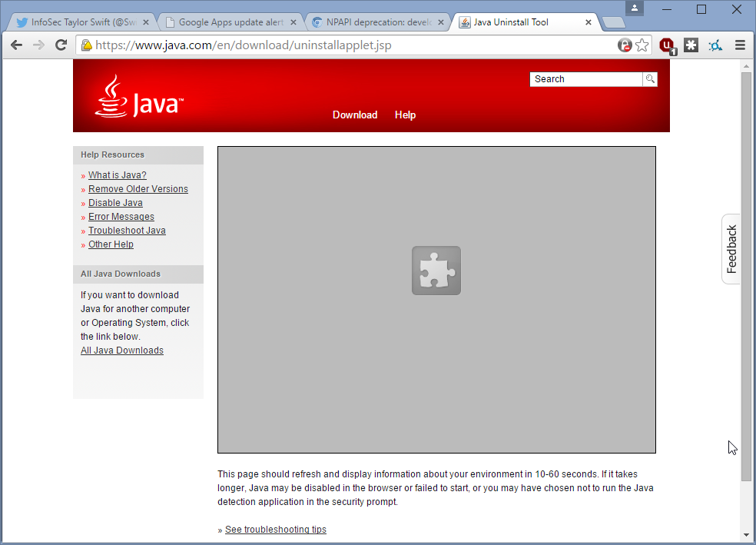Click the blue atom-like extension icon

(x=715, y=45)
